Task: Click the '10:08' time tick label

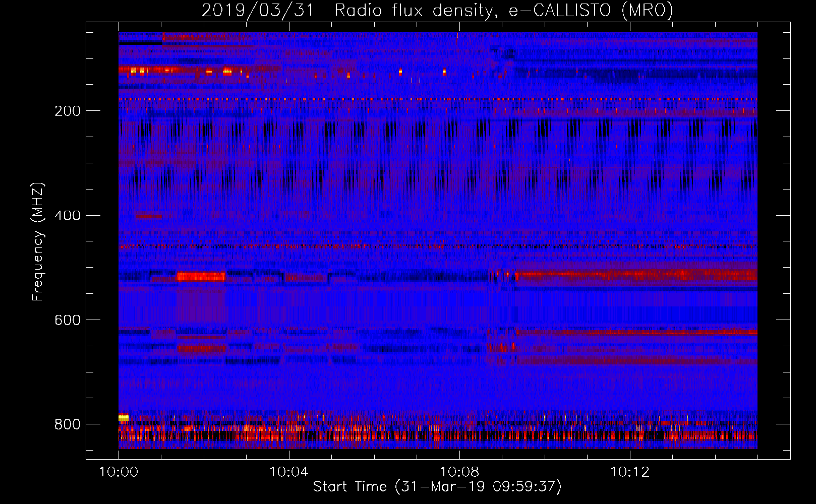Action: click(459, 472)
